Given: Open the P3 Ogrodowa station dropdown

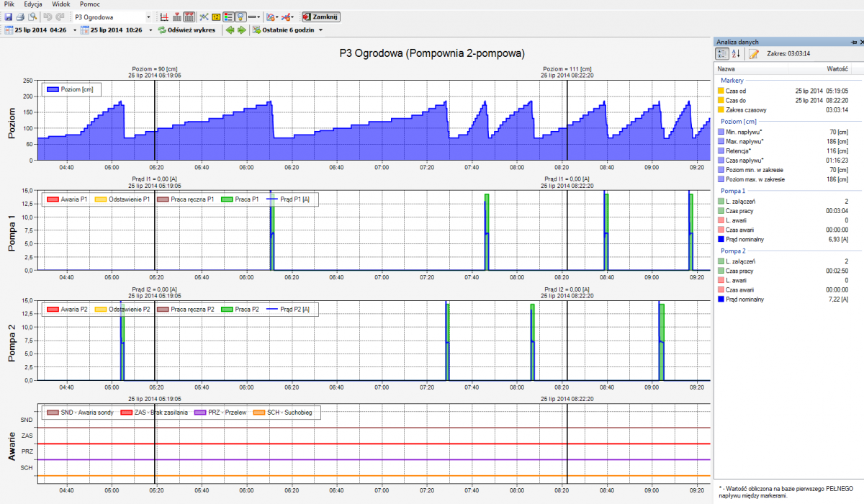Looking at the screenshot, I should [148, 17].
